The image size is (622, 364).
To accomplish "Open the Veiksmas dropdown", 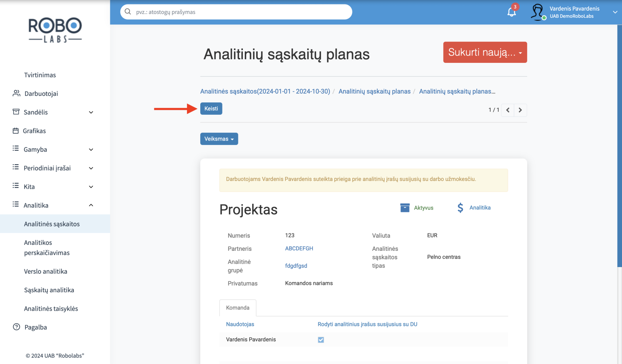I will (x=219, y=139).
